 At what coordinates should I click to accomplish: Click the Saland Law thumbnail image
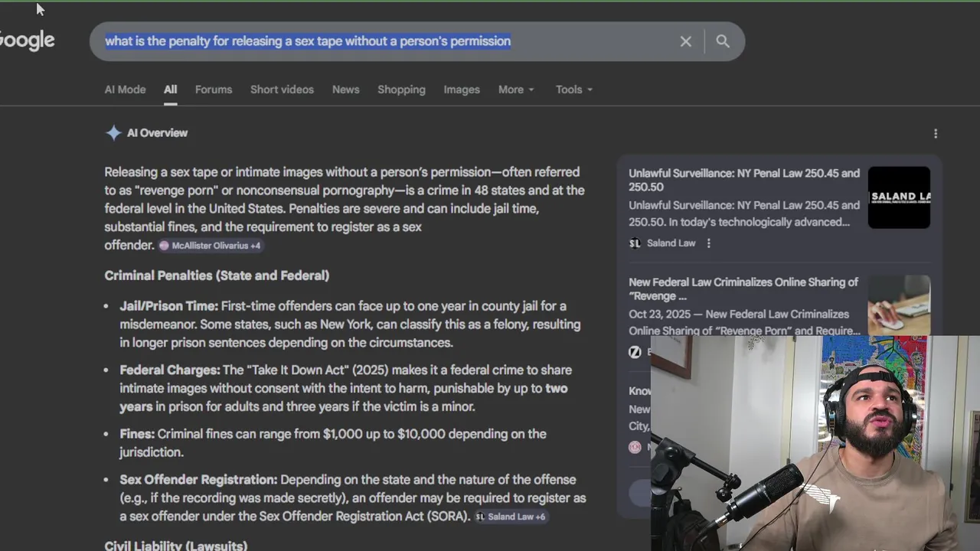click(899, 197)
